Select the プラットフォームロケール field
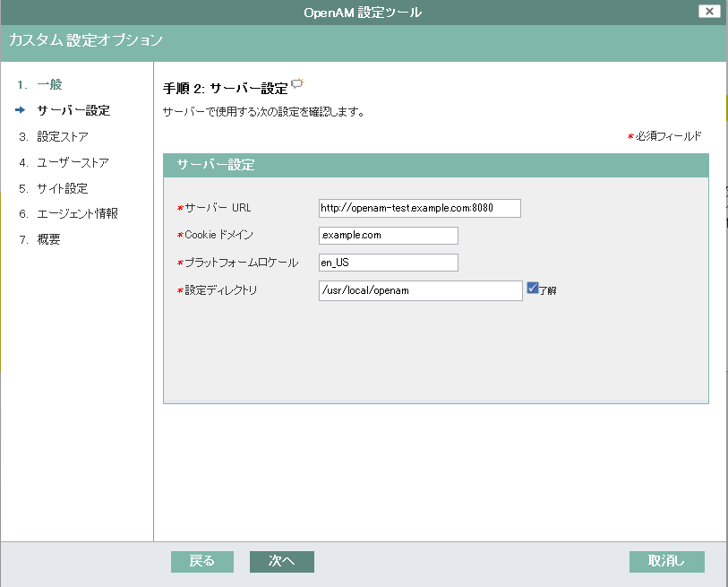728x587 pixels. [388, 263]
